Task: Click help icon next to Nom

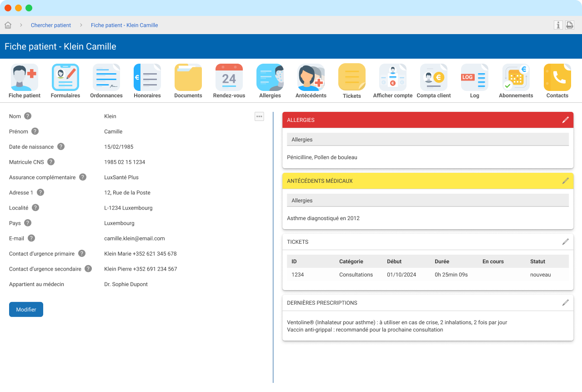Action: pyautogui.click(x=28, y=116)
